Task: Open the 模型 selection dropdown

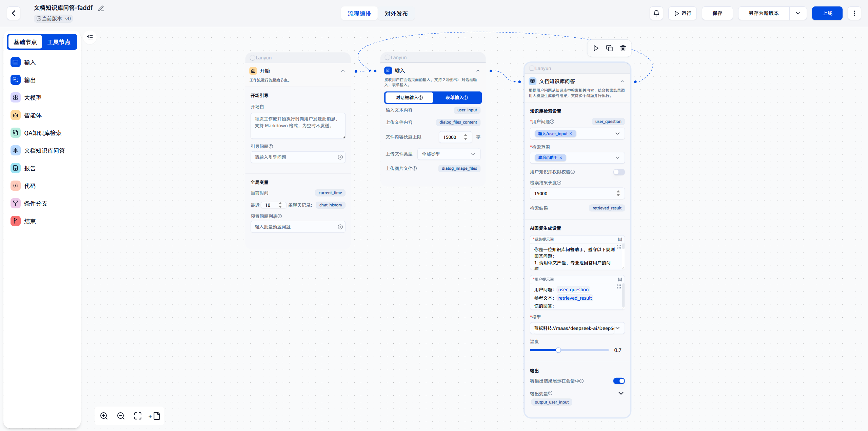Action: 577,328
